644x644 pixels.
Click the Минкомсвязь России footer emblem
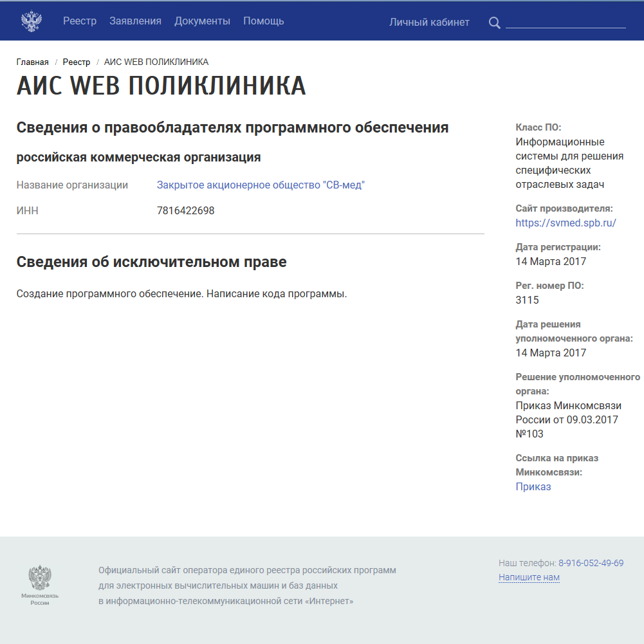point(40,585)
